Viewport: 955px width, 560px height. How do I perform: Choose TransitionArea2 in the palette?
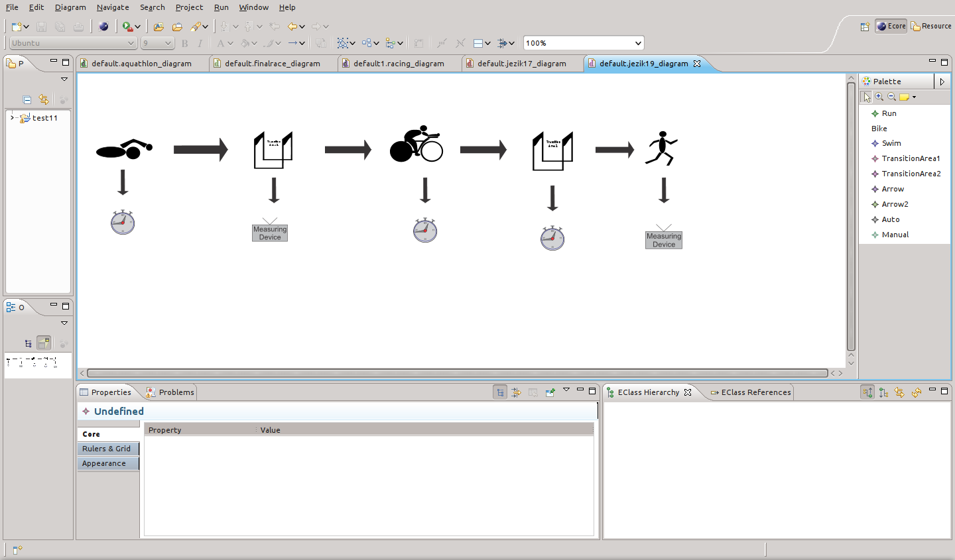pos(906,174)
